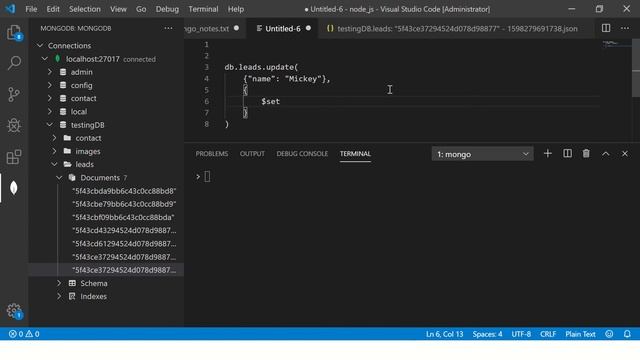This screenshot has height=360, width=640.
Task: Open the Extensions view icon
Action: point(14,157)
